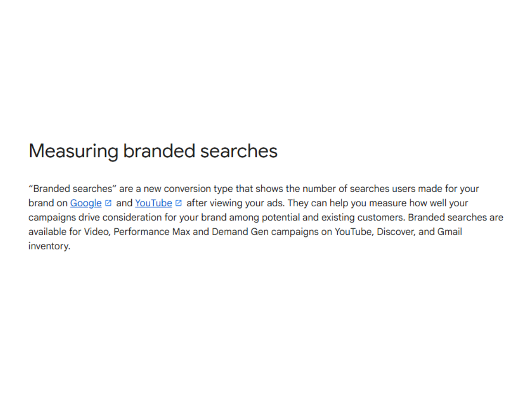Click the word 'Video,' in the paragraph
The height and width of the screenshot is (399, 532).
98,232
